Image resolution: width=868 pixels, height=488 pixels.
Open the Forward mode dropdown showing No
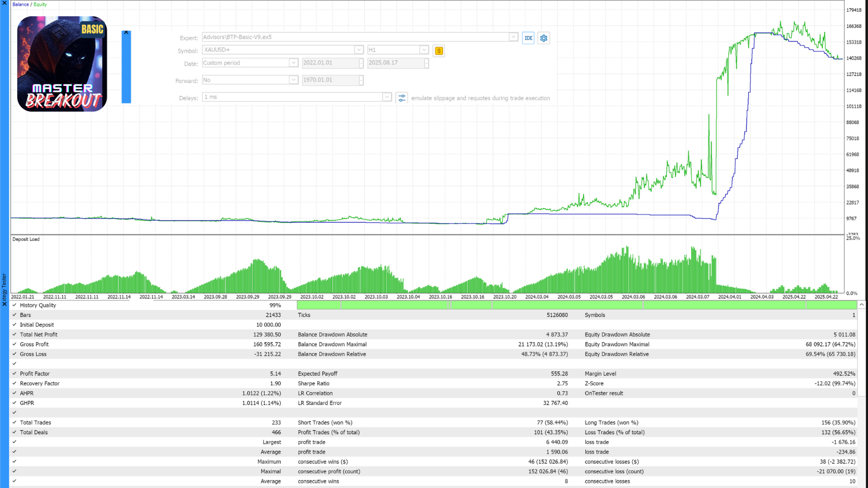click(293, 80)
